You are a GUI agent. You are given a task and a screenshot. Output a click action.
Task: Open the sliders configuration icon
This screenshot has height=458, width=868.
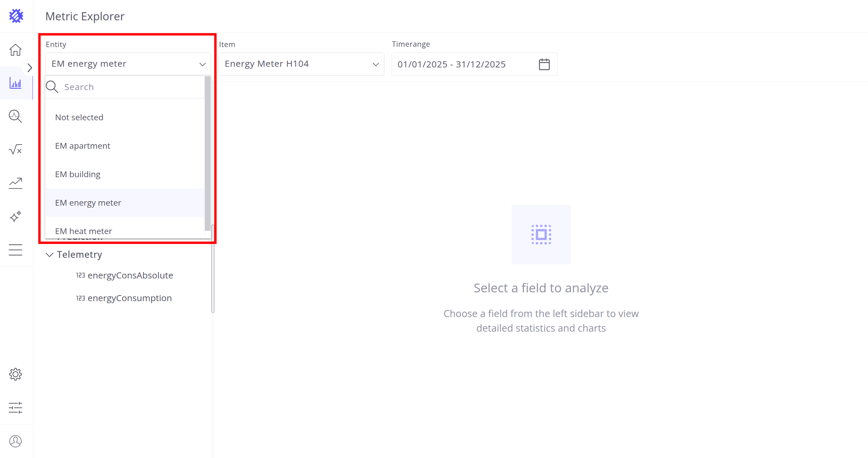click(x=16, y=408)
